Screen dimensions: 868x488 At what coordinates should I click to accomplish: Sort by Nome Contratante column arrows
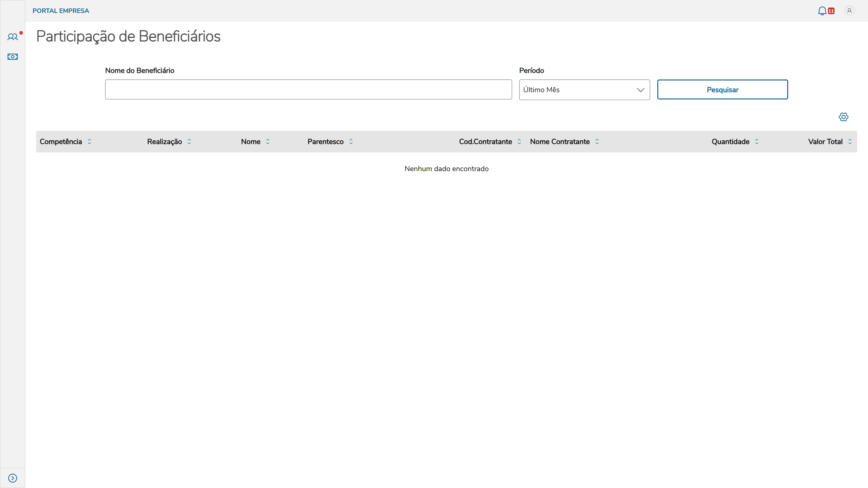pyautogui.click(x=597, y=142)
